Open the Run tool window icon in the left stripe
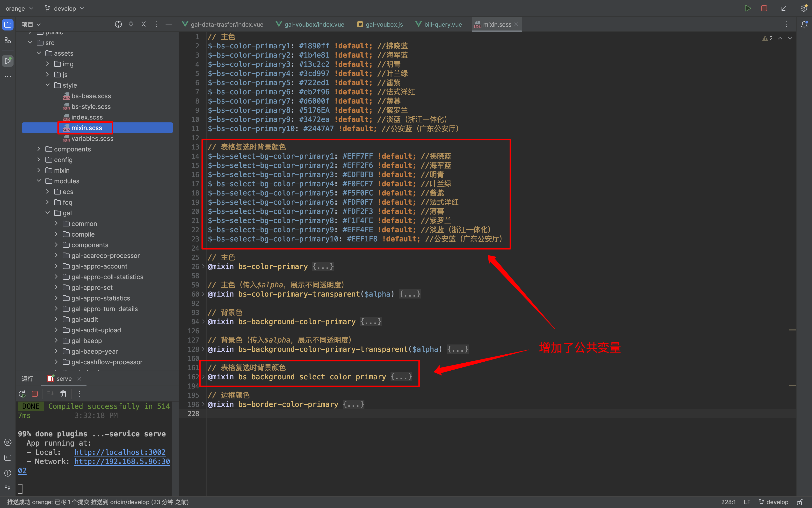The width and height of the screenshot is (812, 508). (x=8, y=61)
